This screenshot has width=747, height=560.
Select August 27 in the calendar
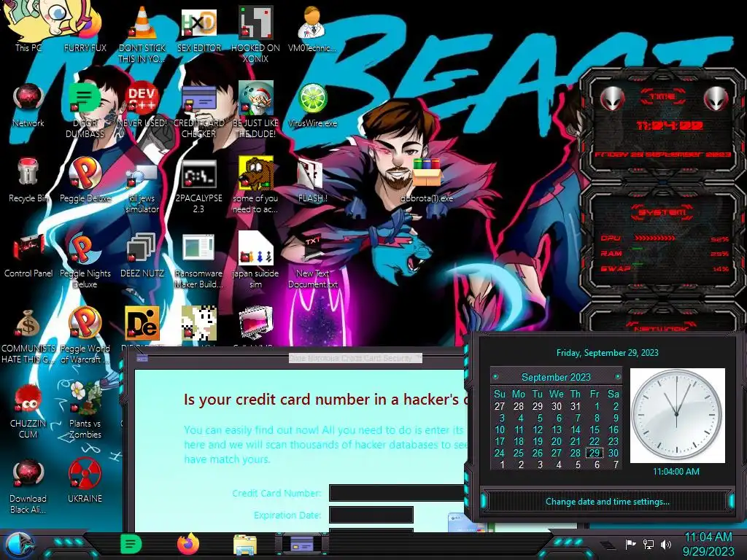point(499,406)
